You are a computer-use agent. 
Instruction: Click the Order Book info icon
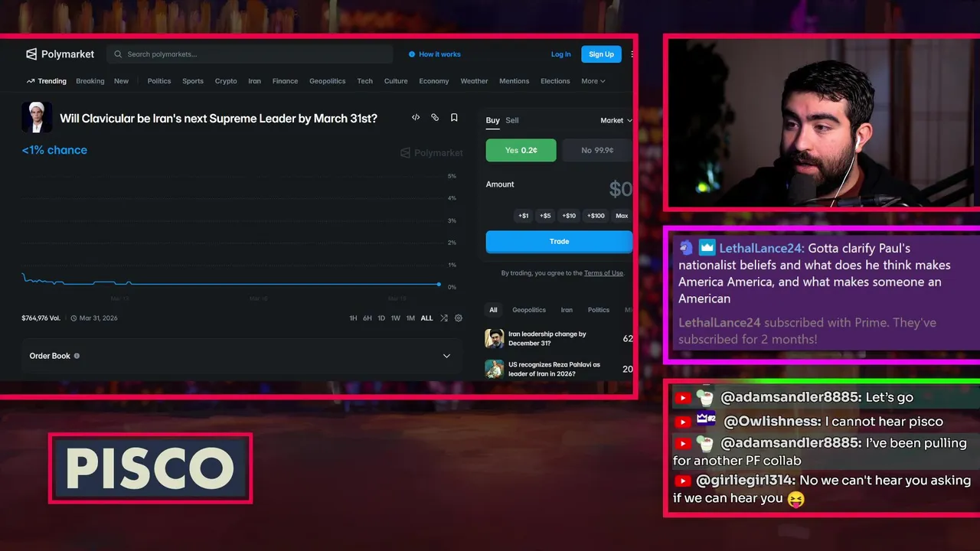pos(77,356)
